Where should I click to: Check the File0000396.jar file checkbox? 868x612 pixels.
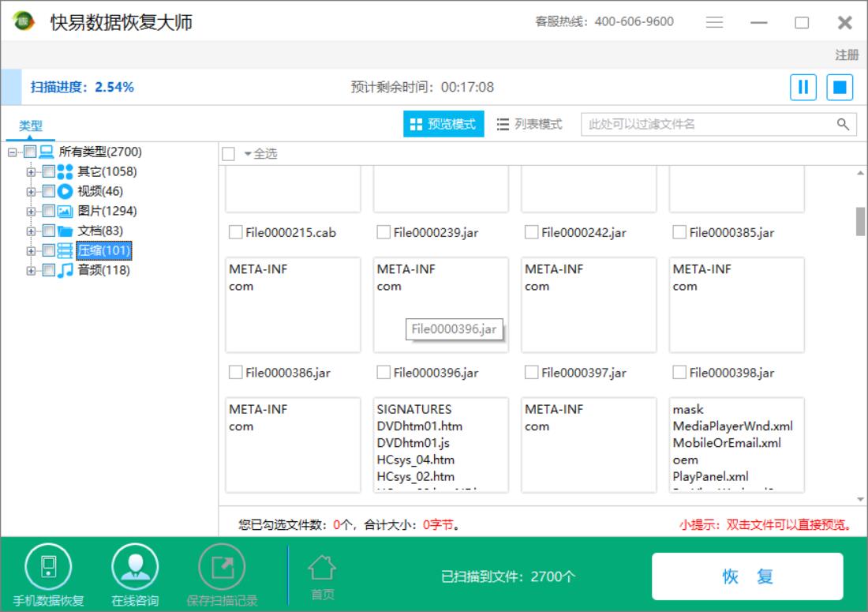point(383,373)
